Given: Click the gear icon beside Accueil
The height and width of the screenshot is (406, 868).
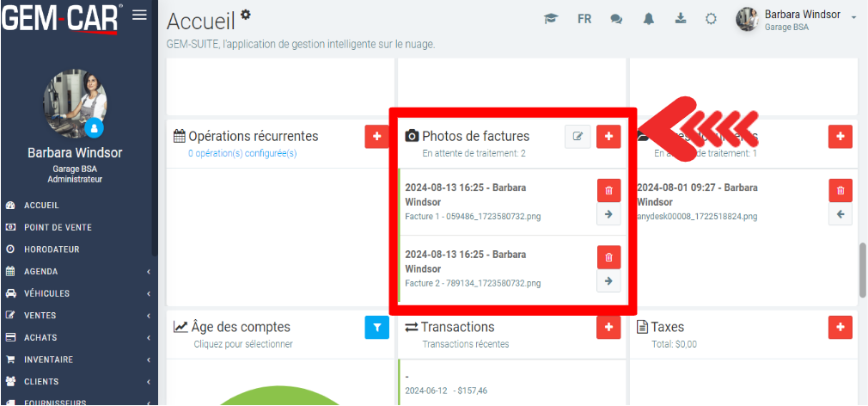Looking at the screenshot, I should pos(247,15).
